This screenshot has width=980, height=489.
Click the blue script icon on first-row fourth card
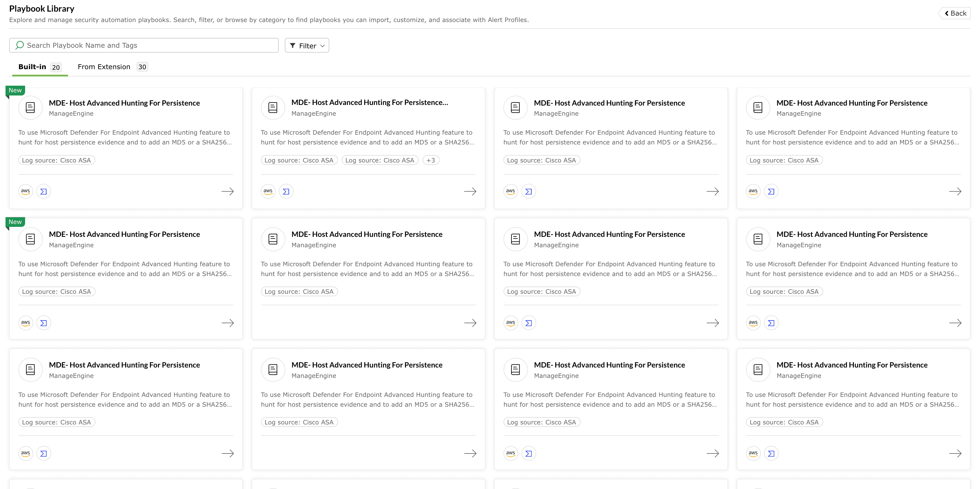tap(771, 191)
